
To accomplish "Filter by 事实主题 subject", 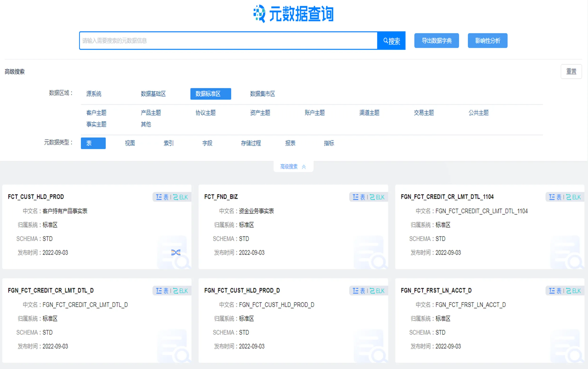I will coord(96,124).
